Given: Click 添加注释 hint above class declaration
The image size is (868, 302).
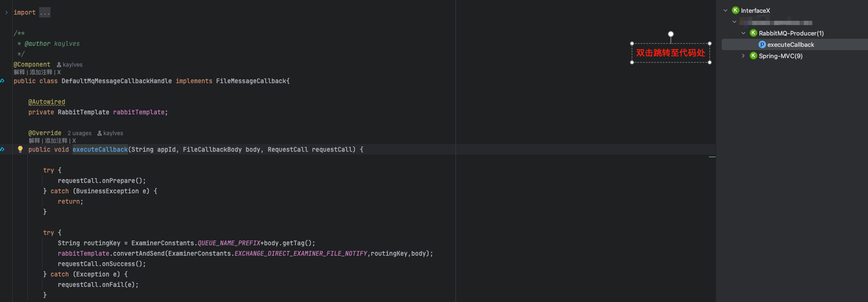Looking at the screenshot, I should click(41, 72).
